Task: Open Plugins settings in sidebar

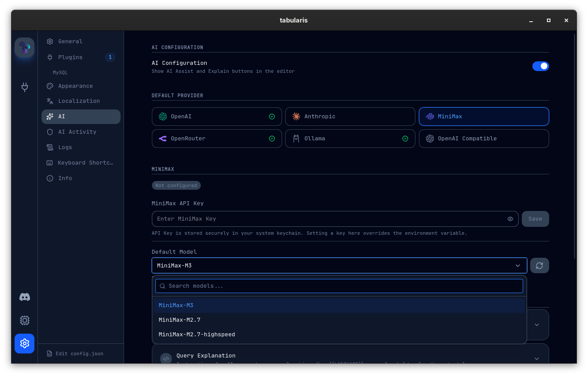Action: [x=81, y=57]
